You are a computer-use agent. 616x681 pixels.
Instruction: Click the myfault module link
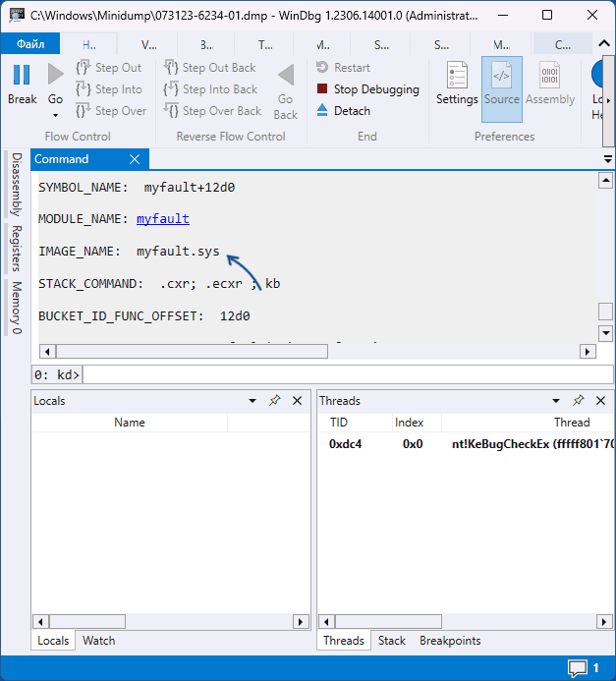click(x=163, y=218)
